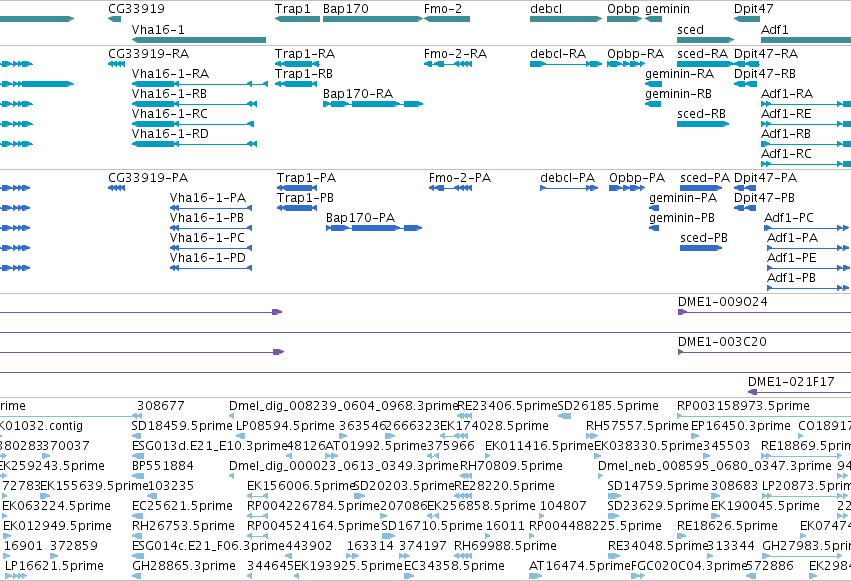Click the debcl-RA transcript
The width and height of the screenshot is (851, 581).
click(x=566, y=64)
